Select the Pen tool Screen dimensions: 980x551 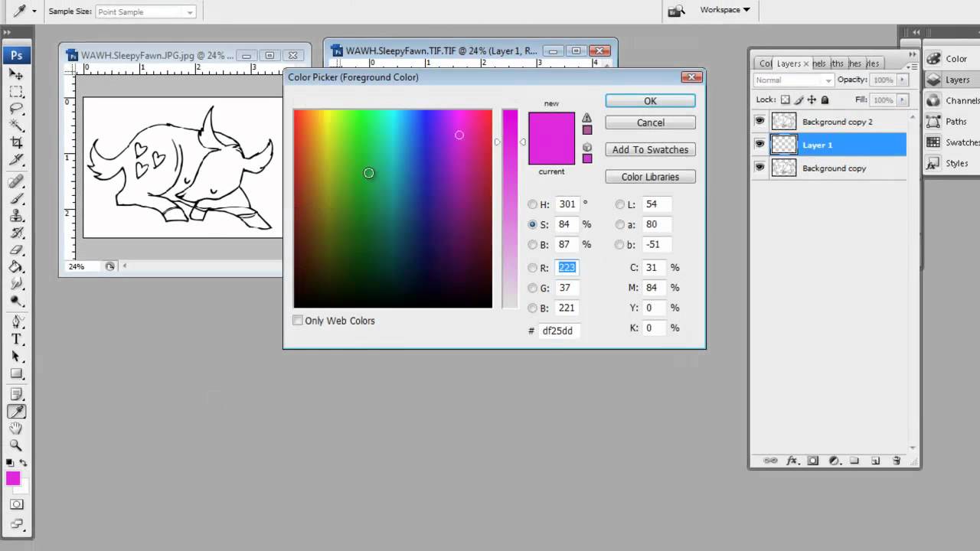tap(16, 322)
